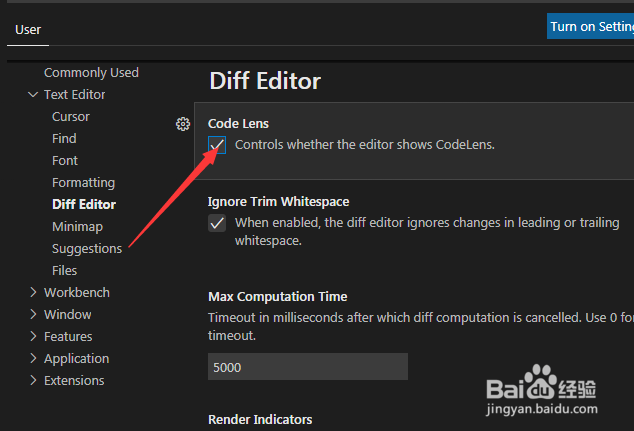Open the Font settings category
Viewport: 634px width, 431px height.
click(x=65, y=161)
